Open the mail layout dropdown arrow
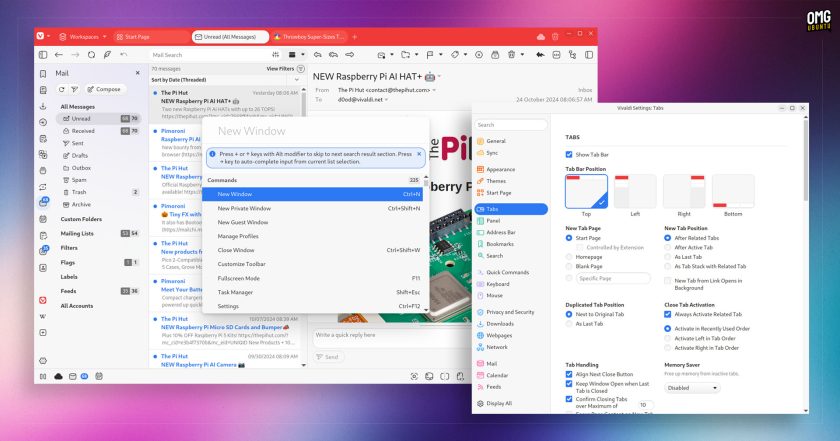The image size is (840, 441). (303, 55)
